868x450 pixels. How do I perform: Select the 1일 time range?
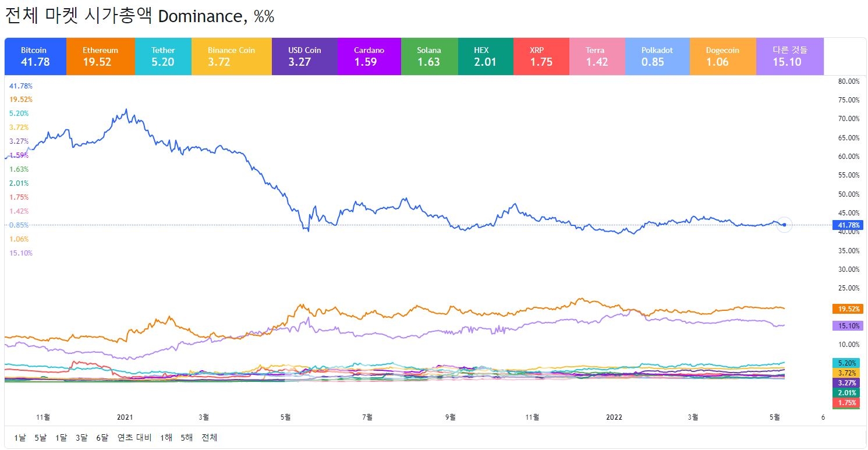(20, 437)
